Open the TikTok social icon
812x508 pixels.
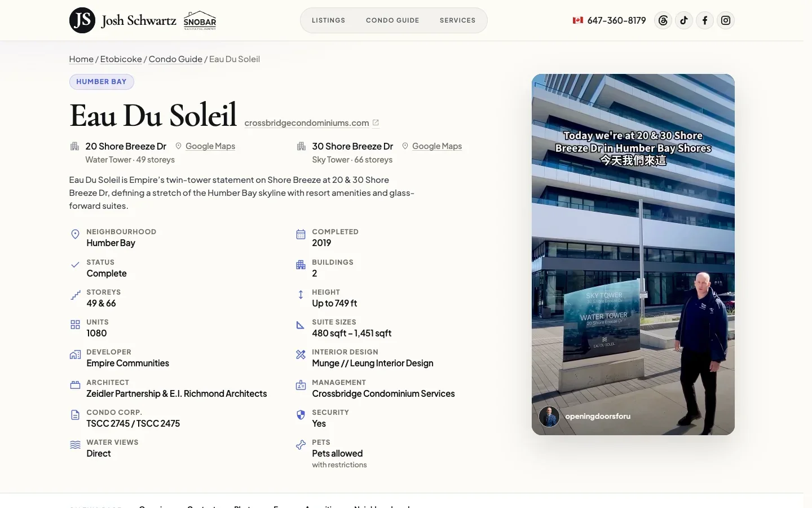[x=684, y=20]
